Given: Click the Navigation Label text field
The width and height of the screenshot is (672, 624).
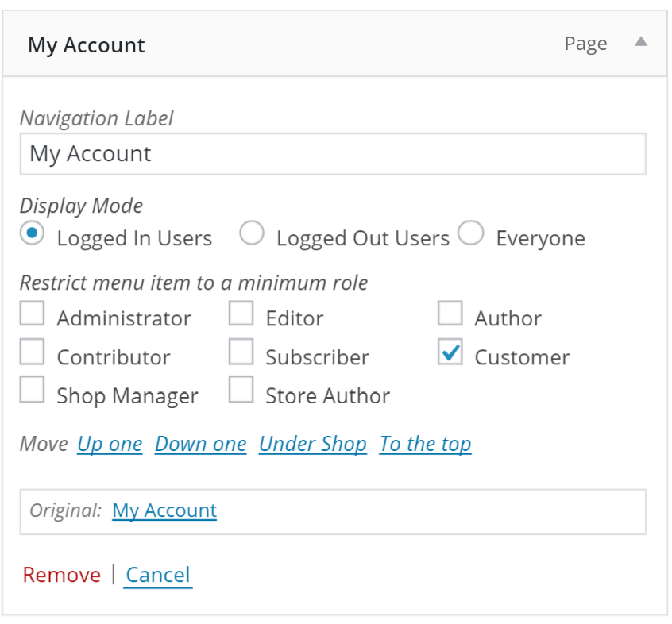Looking at the screenshot, I should coord(333,154).
